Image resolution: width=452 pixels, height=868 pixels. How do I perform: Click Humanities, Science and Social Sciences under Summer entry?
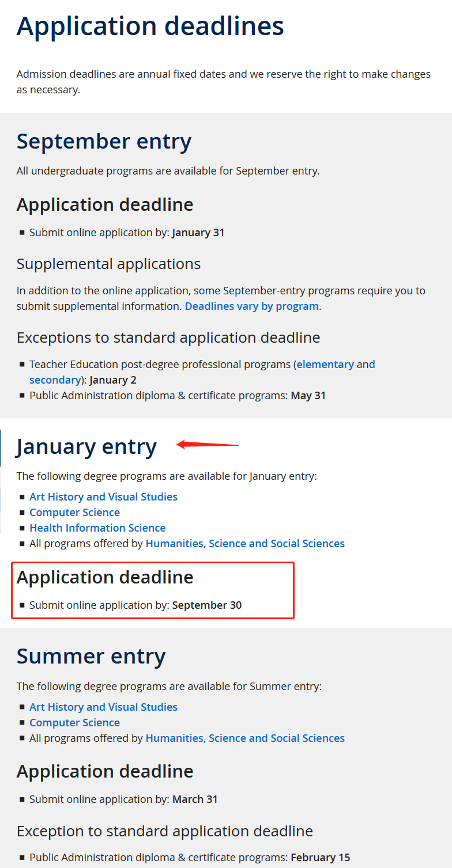[245, 738]
